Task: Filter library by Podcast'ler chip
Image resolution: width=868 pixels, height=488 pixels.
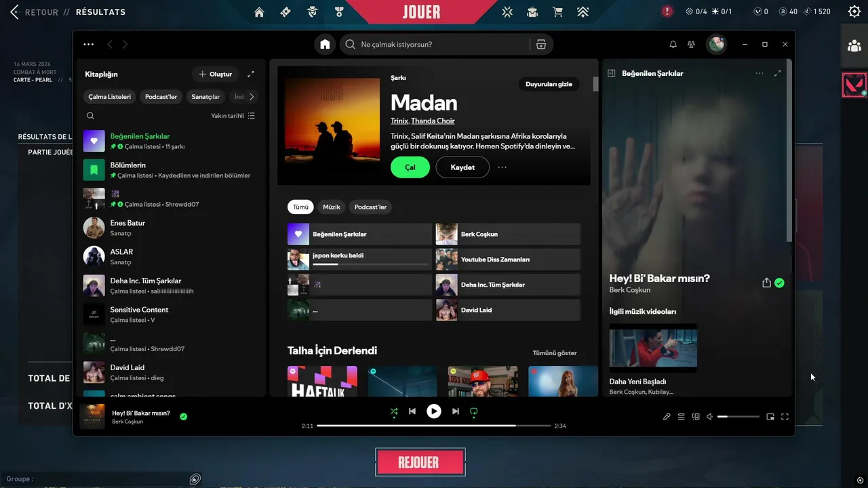Action: point(161,97)
